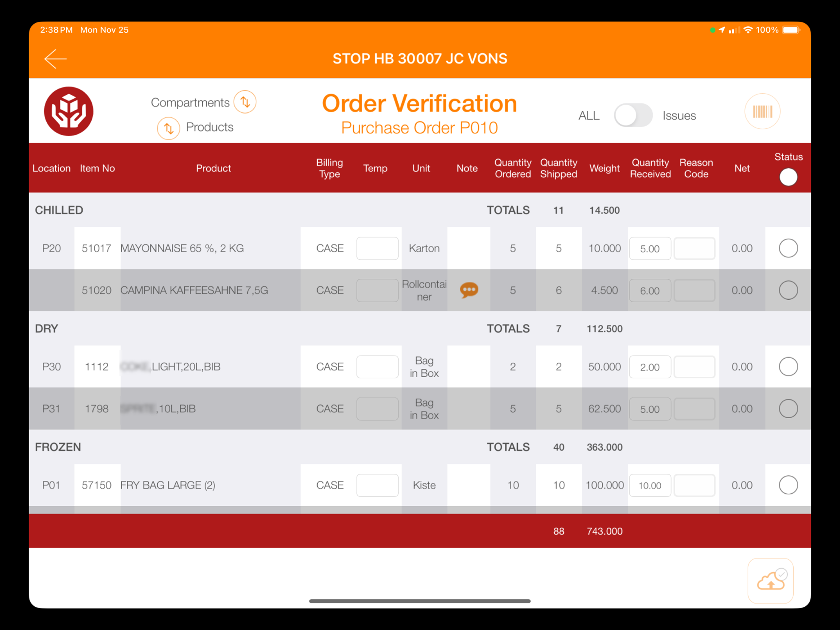Click the Quantity Shipped column header
Screen dimensions: 840x630
pyautogui.click(x=559, y=168)
